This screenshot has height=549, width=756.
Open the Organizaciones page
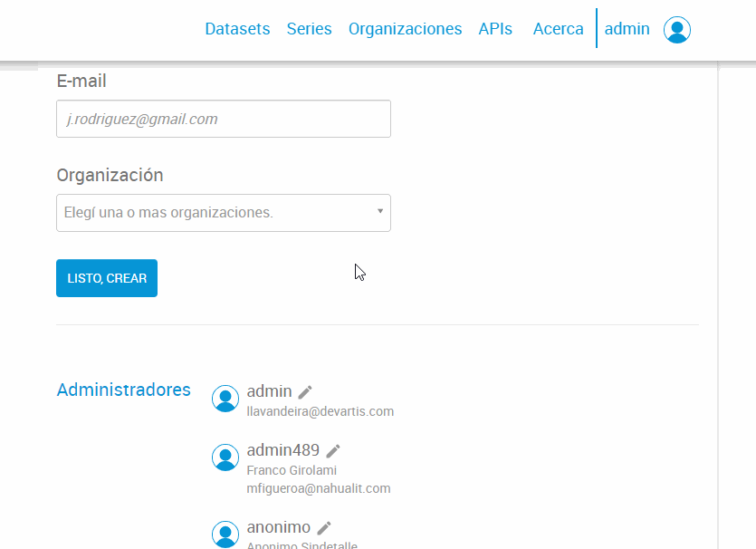coord(405,29)
